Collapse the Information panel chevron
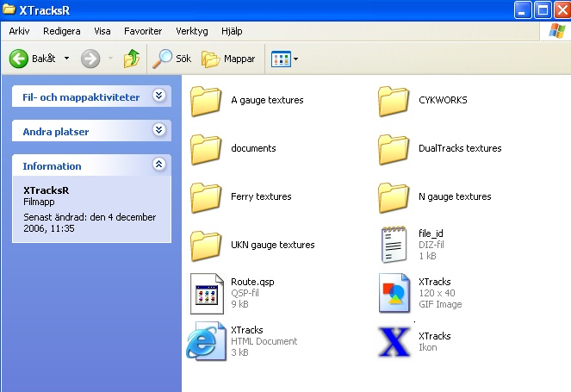The height and width of the screenshot is (392, 571). tap(159, 164)
